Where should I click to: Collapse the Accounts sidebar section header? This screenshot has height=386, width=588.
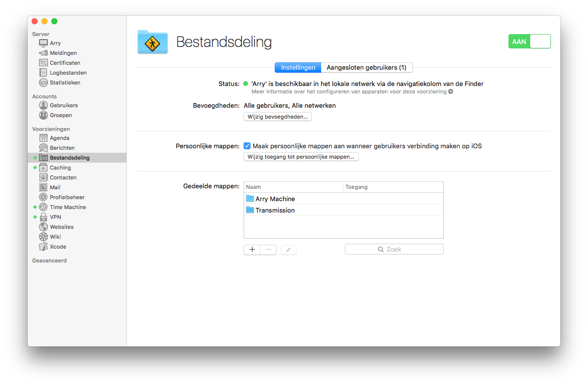pos(44,96)
